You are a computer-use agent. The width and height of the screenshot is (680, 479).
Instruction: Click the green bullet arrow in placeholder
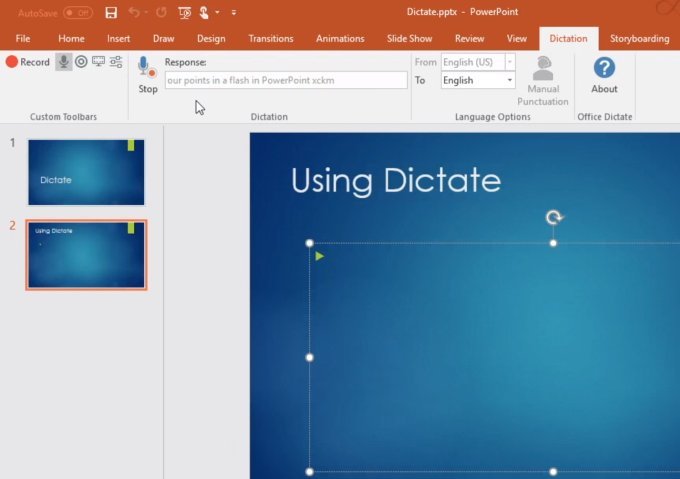(x=320, y=256)
